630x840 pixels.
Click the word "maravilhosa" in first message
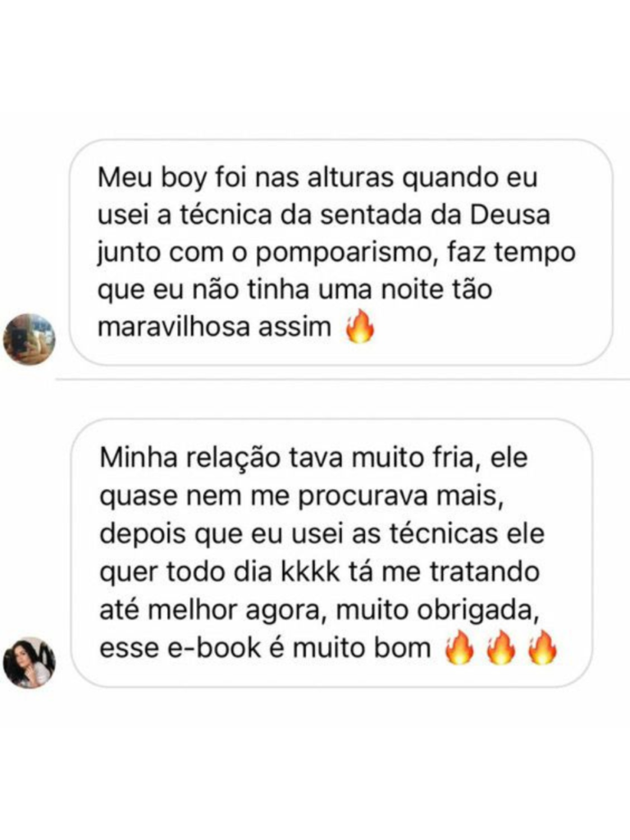pos(174,326)
